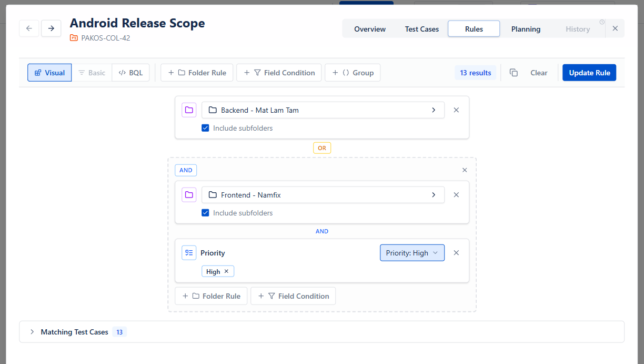Viewport: 644px width, 364px height.
Task: Remove the High tag value
Action: point(226,271)
